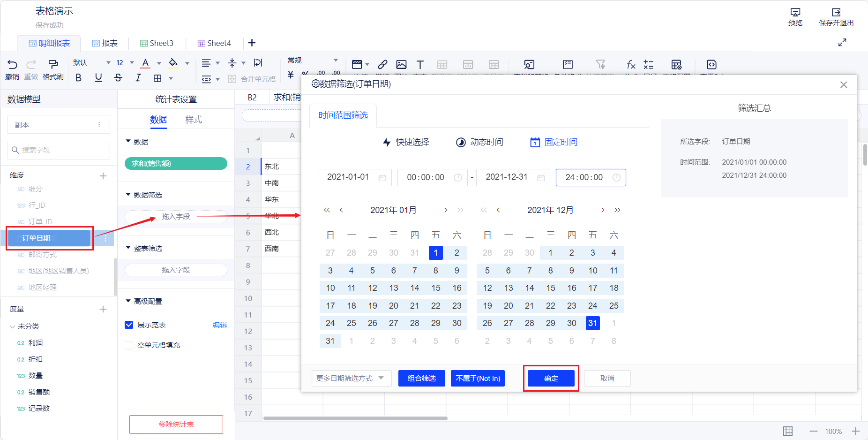Screen dimensions: 868x440
Task: Select the format painter (格式刷) tool
Action: click(53, 65)
